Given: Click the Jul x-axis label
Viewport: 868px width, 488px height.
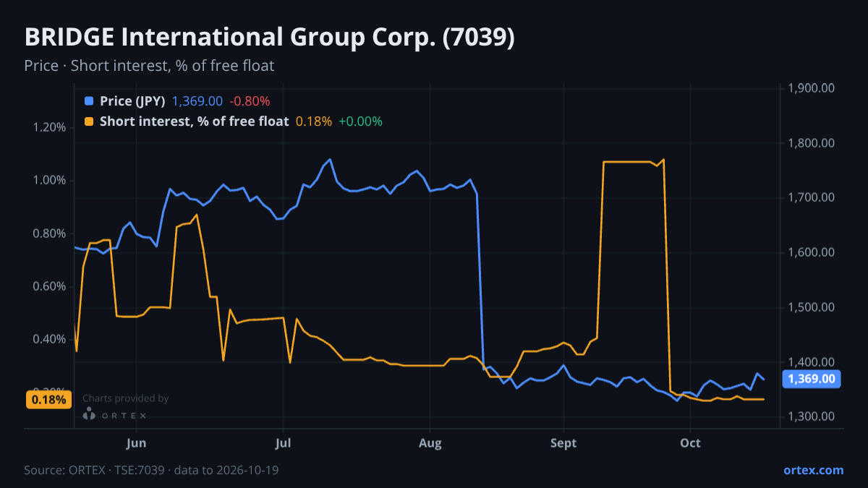Looking at the screenshot, I should tap(283, 442).
